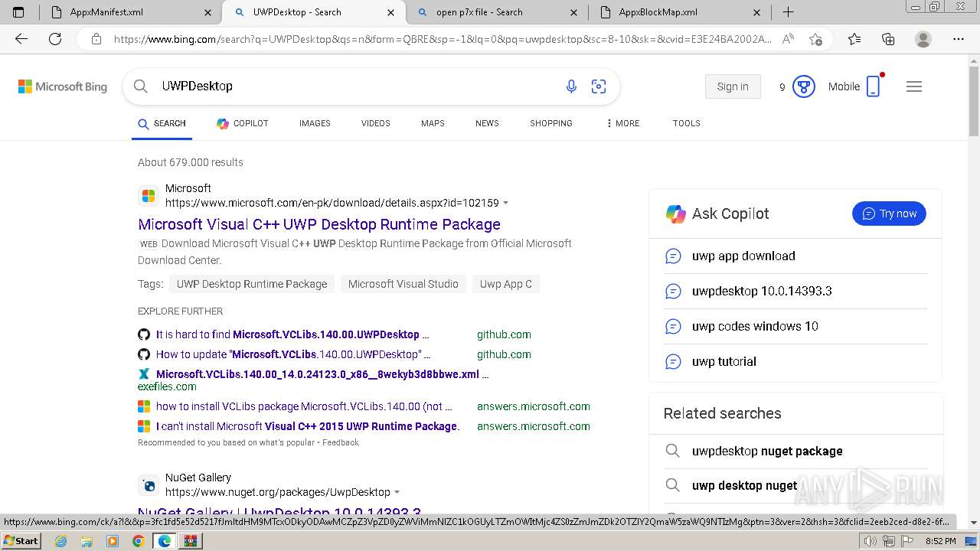Screen dimensions: 980x551
Task: Close the open p7x file tab
Action: [574, 12]
